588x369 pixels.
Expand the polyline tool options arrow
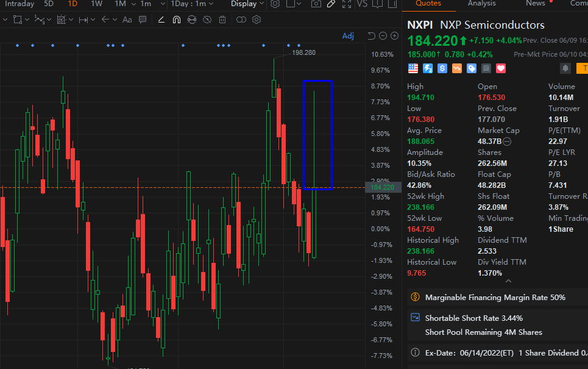tap(49, 20)
